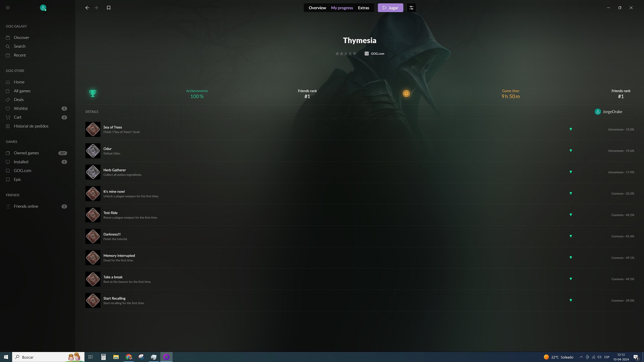The image size is (644, 362).
Task: Open Task View on the taskbar
Action: coord(91,357)
